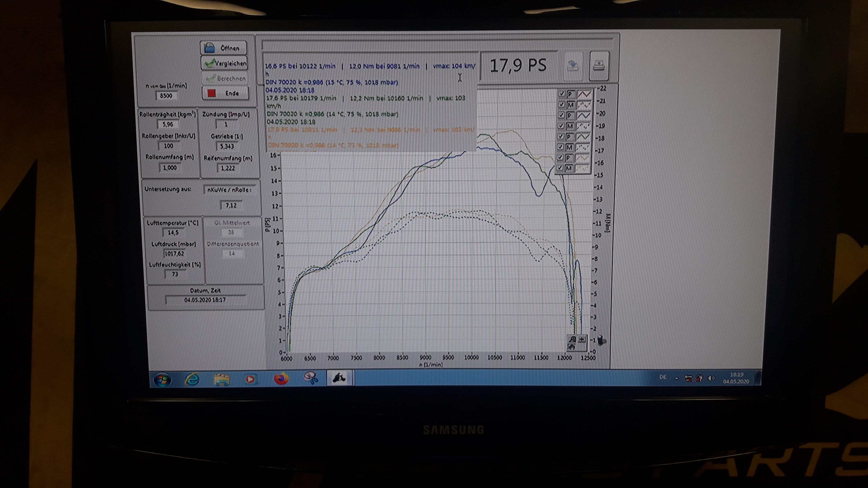The height and width of the screenshot is (488, 868).
Task: Click the print icon in the top right
Action: coord(599,65)
